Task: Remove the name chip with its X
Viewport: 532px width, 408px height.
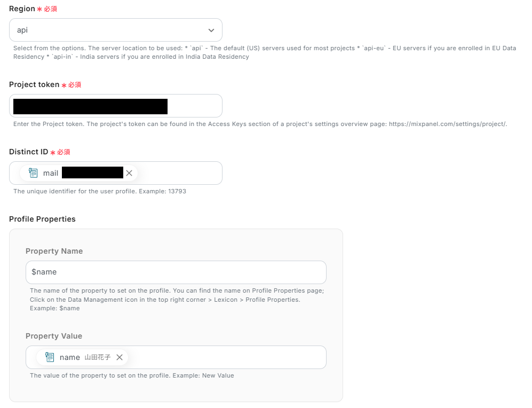Action: [120, 357]
